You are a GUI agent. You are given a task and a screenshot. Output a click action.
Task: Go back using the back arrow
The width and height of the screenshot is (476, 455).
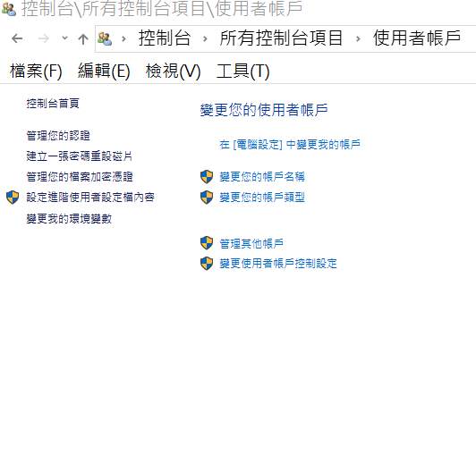pos(17,38)
